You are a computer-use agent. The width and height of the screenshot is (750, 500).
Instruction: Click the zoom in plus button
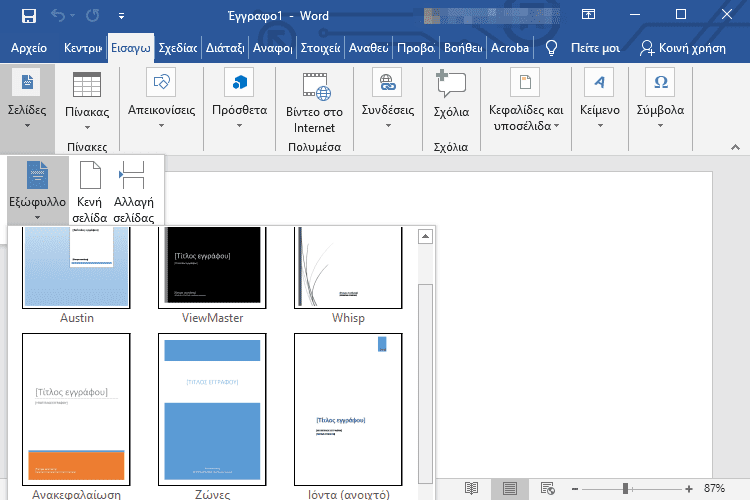click(x=689, y=489)
